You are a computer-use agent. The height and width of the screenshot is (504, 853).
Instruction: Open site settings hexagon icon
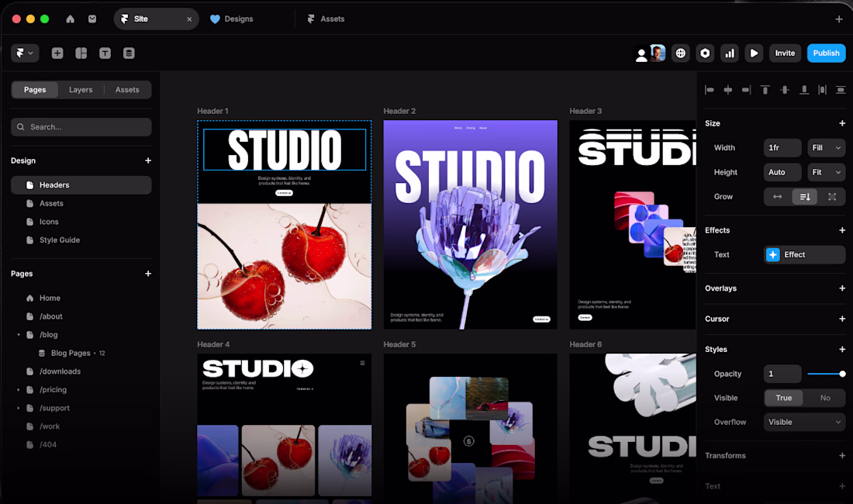point(705,54)
